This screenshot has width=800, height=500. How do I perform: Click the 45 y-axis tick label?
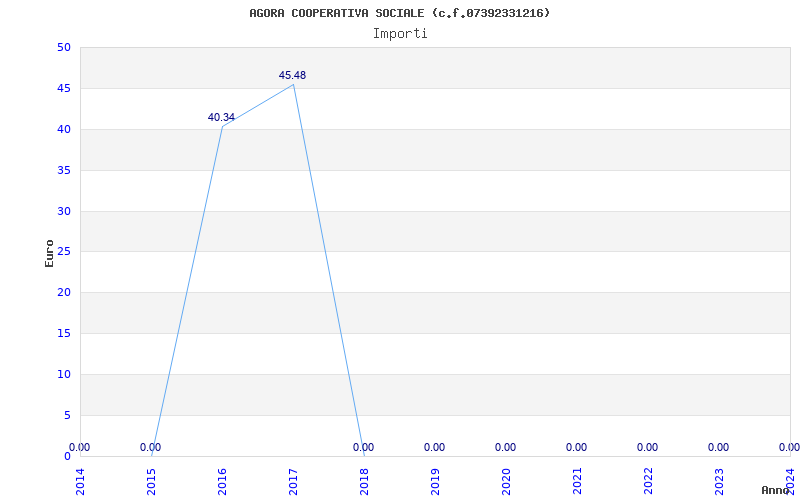click(64, 89)
